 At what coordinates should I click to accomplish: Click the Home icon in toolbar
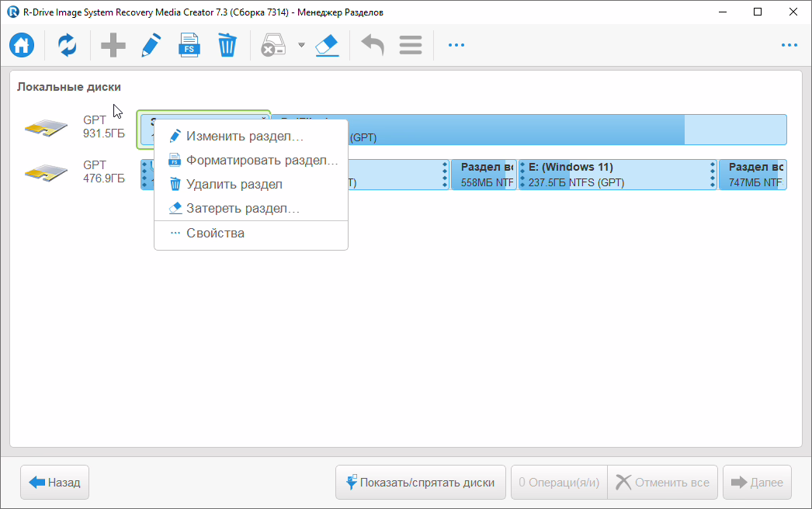[x=22, y=45]
